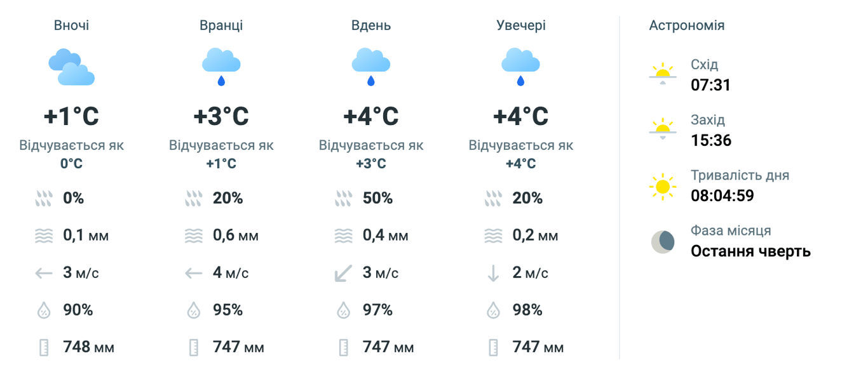Click the moon phase icon for Остання чверть
The width and height of the screenshot is (868, 377).
tap(663, 242)
